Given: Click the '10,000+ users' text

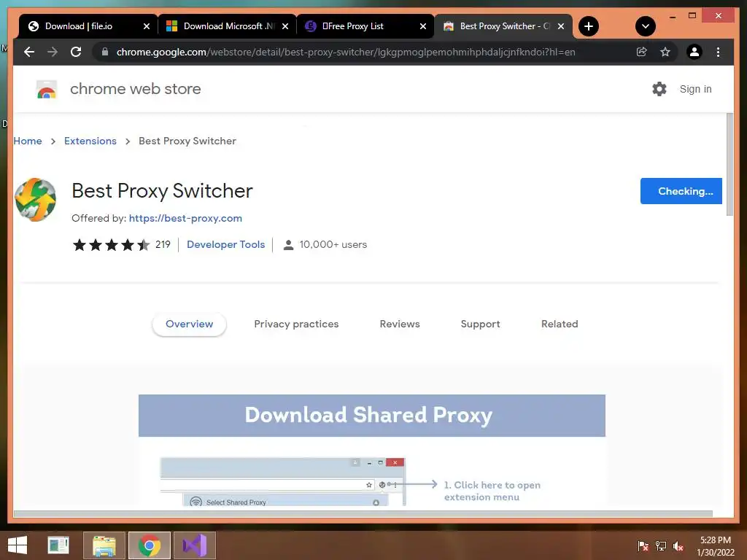Looking at the screenshot, I should (x=333, y=244).
